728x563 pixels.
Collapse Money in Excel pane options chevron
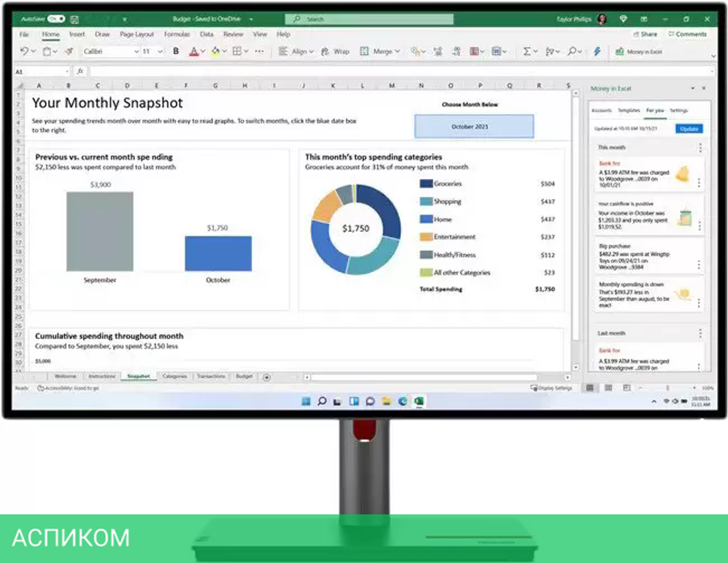pyautogui.click(x=693, y=88)
